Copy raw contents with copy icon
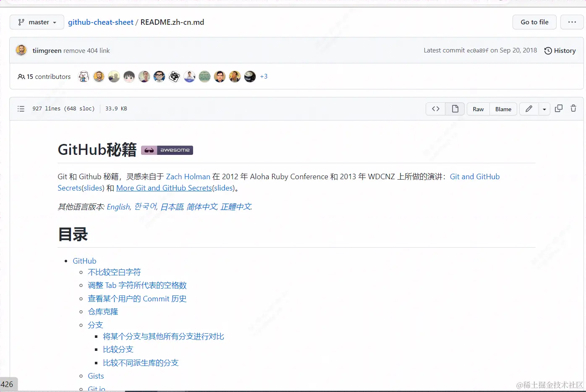The height and width of the screenshot is (392, 586). click(559, 108)
